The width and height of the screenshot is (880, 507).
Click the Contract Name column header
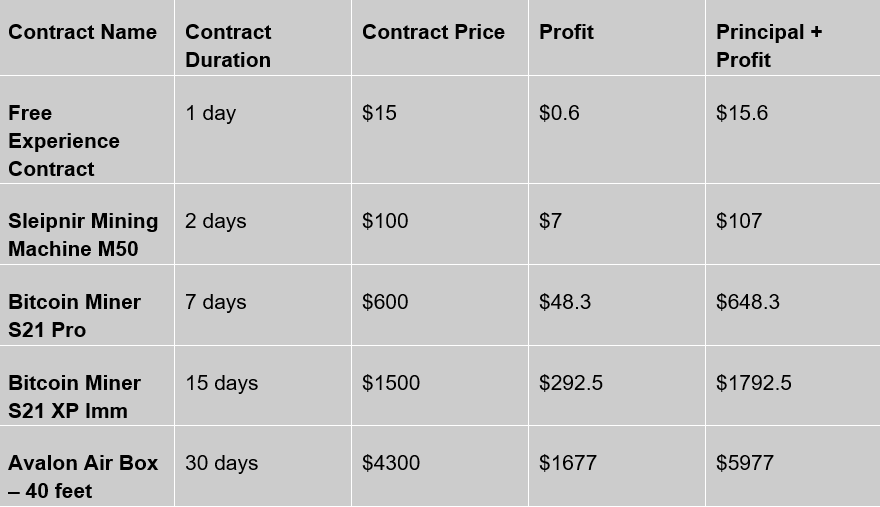(x=82, y=32)
